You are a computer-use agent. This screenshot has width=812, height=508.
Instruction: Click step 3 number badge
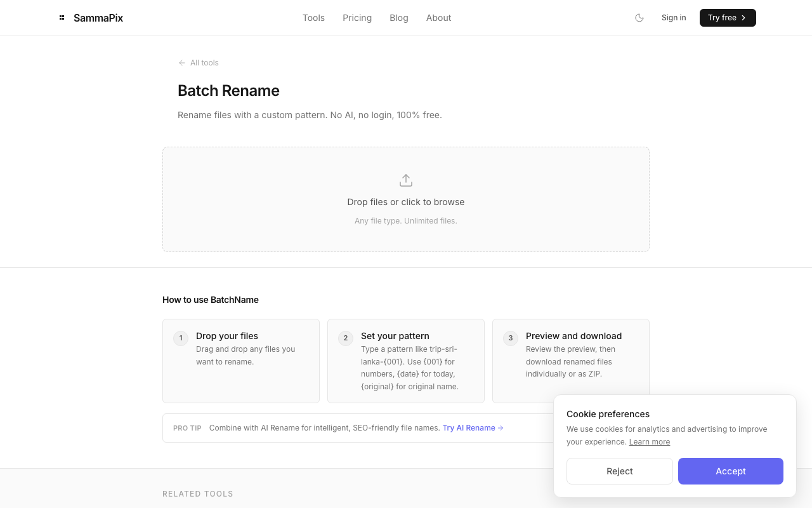[x=511, y=338]
